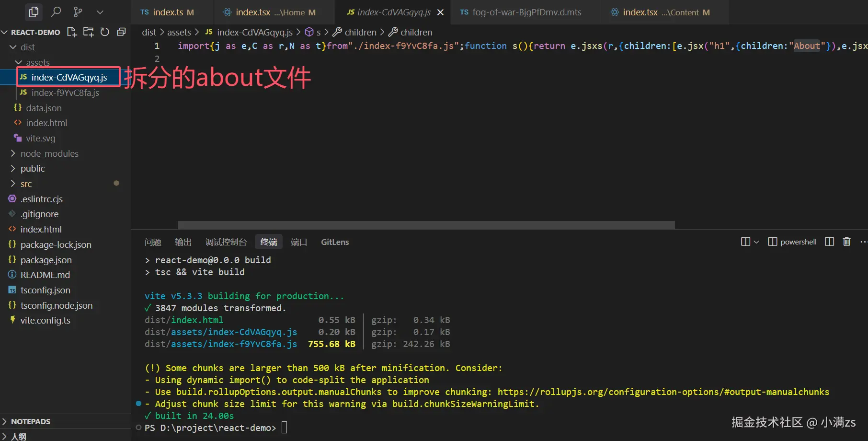Collapse the dist folder
This screenshot has height=441, width=868.
pos(27,47)
